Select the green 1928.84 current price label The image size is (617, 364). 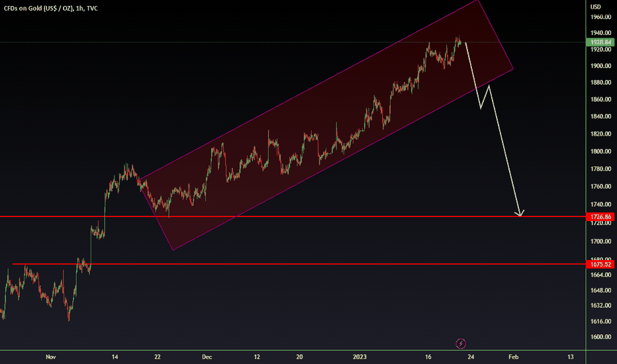600,42
